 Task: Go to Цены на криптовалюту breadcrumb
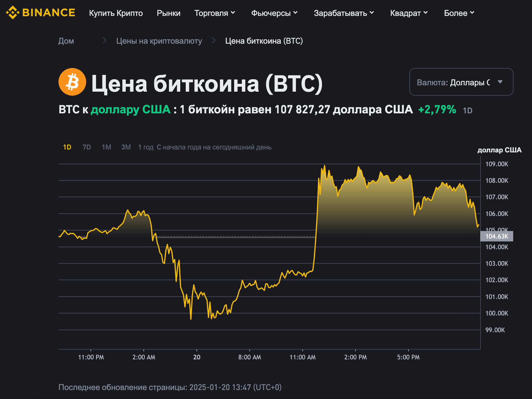click(159, 41)
